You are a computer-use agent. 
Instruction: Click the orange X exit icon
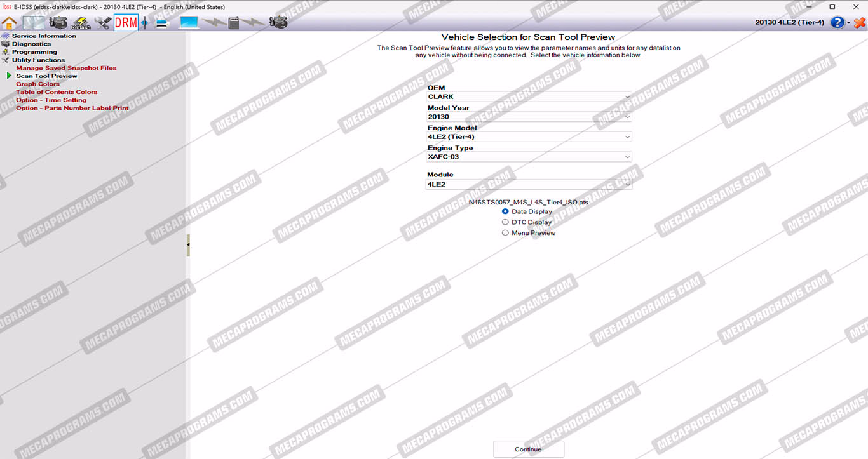pos(860,23)
